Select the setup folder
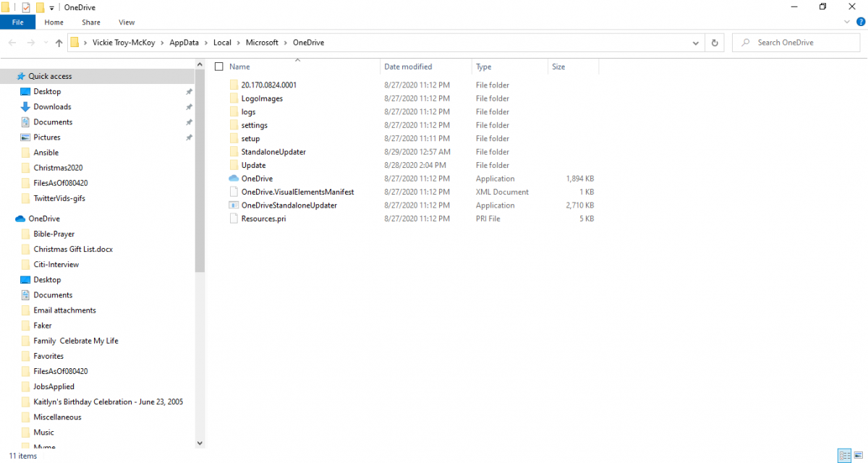868x463 pixels. pos(250,139)
